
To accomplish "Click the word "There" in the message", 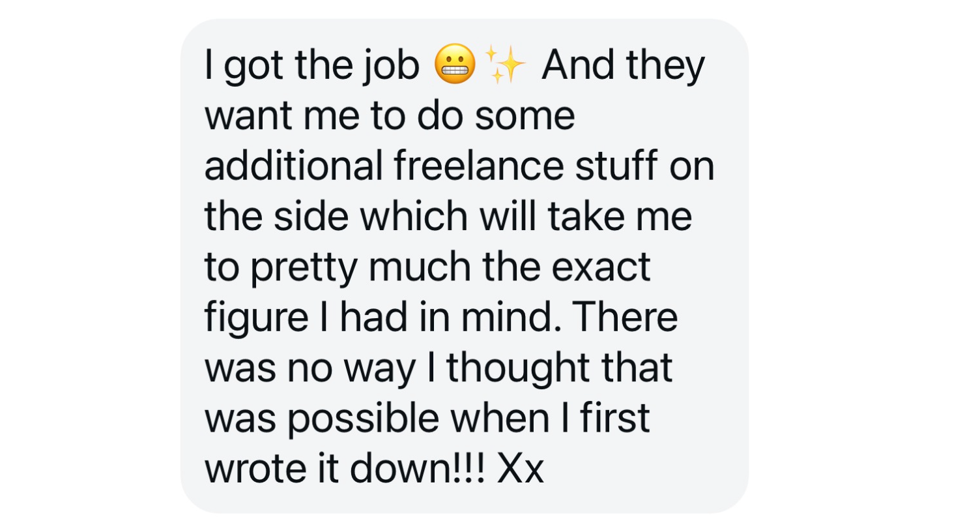I will (626, 317).
